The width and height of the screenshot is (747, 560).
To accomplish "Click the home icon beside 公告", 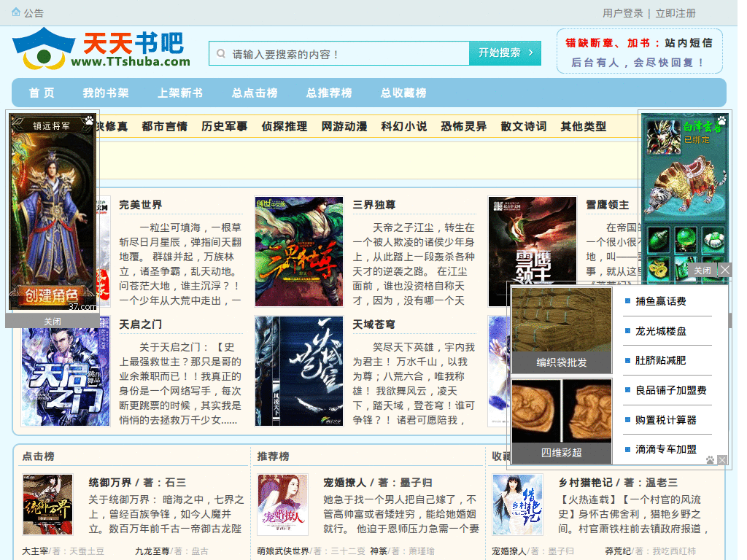I will [16, 12].
